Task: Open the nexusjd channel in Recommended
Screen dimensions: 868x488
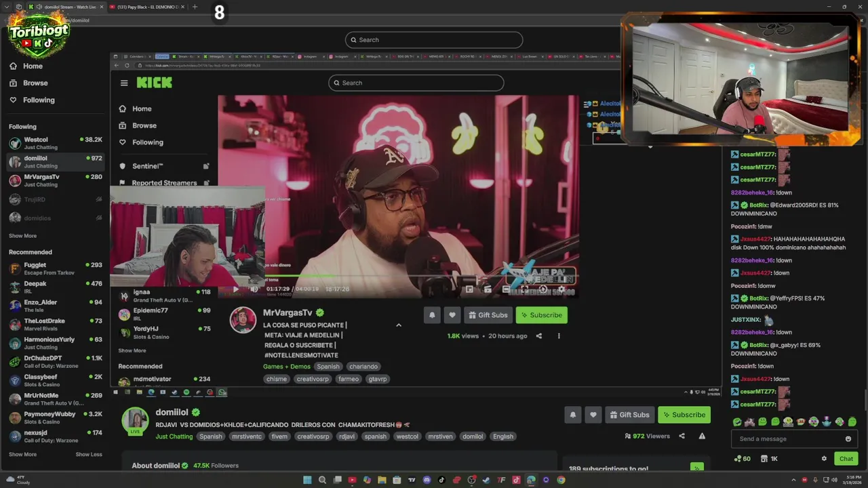Action: [55, 436]
